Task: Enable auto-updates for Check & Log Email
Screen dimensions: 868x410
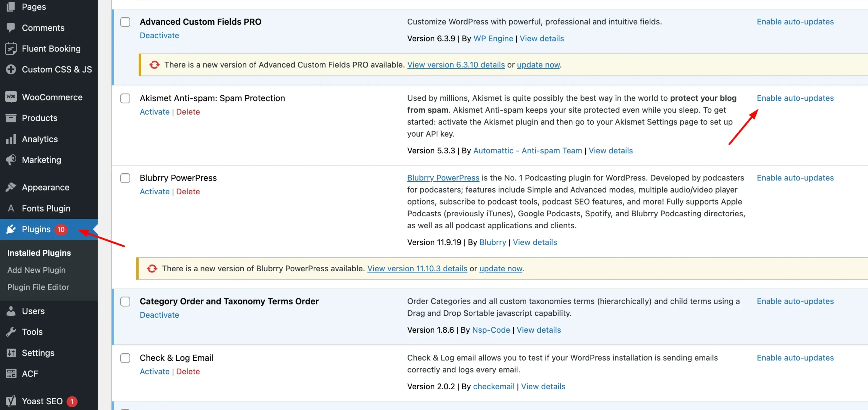Action: pyautogui.click(x=795, y=357)
